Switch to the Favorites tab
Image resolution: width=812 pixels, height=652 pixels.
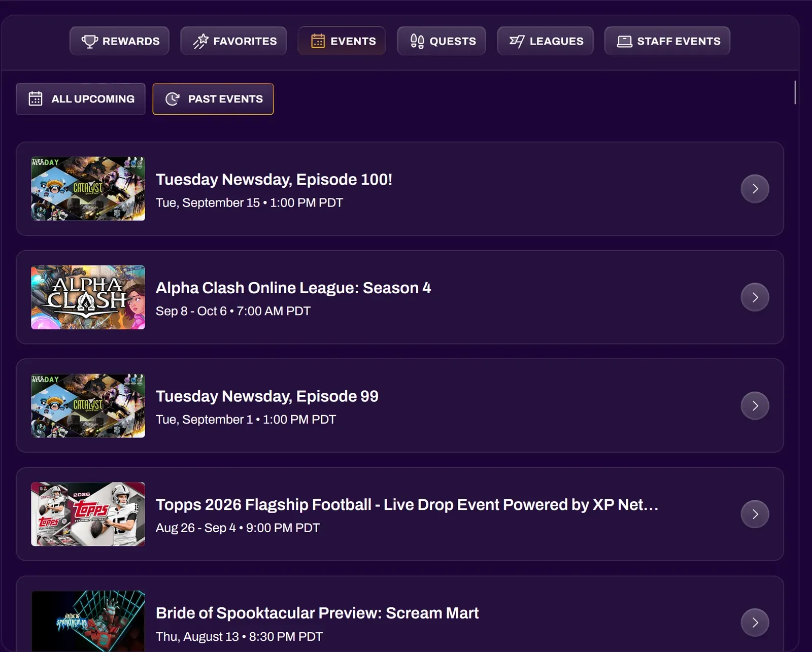point(234,41)
